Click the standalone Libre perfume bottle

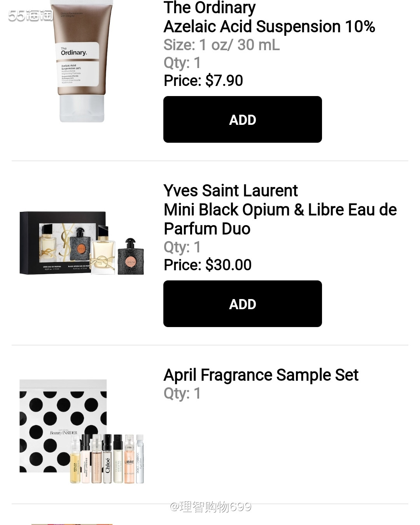click(x=103, y=253)
